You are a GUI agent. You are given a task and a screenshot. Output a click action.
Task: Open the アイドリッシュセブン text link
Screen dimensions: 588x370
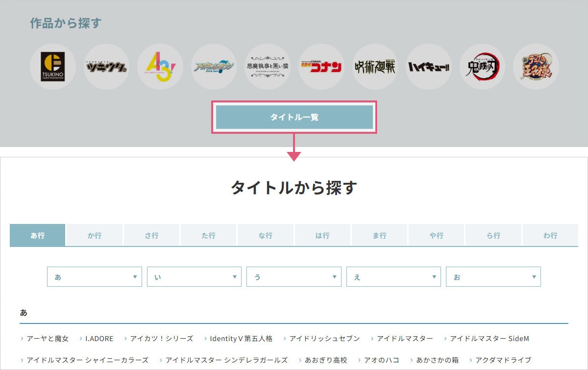(324, 339)
